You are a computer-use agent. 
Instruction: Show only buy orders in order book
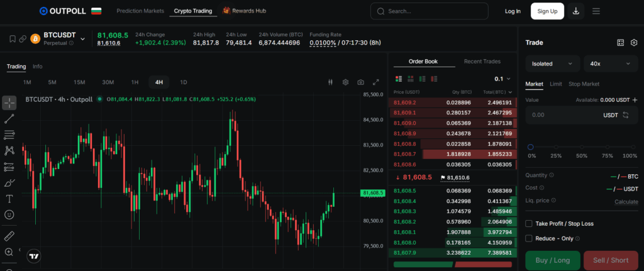click(x=422, y=79)
